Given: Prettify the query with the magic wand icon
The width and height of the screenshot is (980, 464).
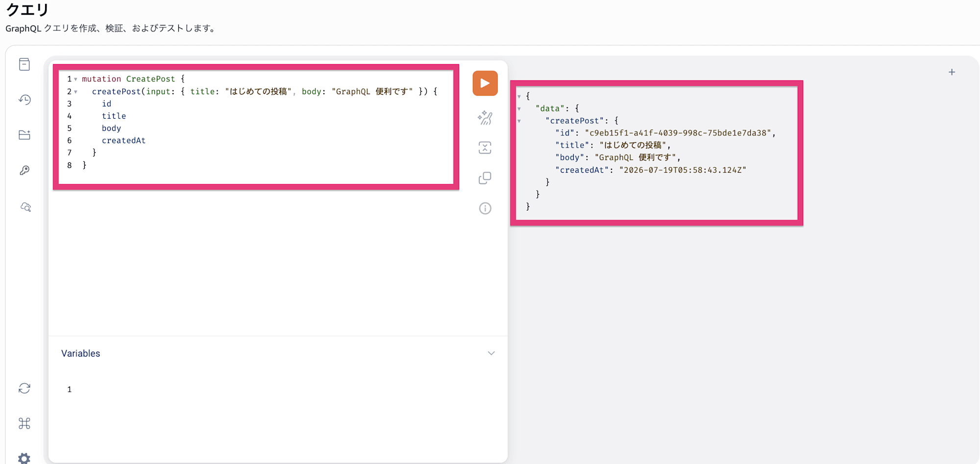Looking at the screenshot, I should click(x=485, y=118).
